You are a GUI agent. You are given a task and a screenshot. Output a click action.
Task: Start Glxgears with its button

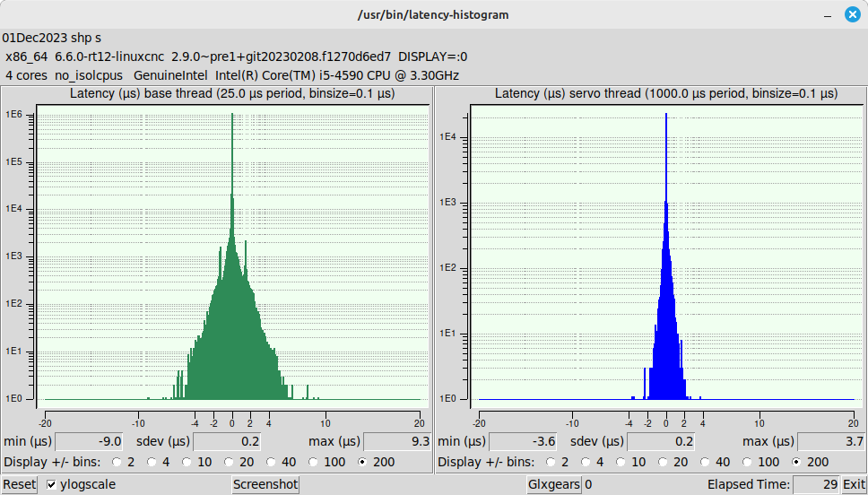553,484
